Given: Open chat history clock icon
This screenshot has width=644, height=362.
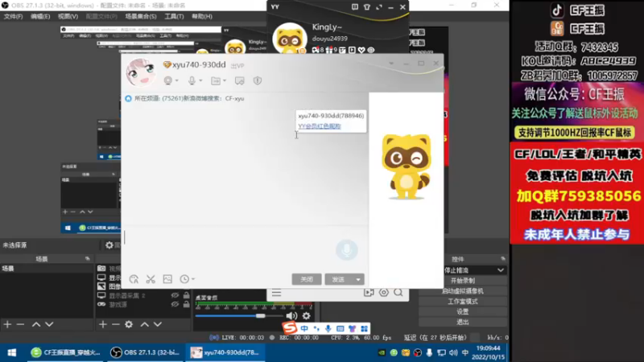Looking at the screenshot, I should click(x=184, y=279).
